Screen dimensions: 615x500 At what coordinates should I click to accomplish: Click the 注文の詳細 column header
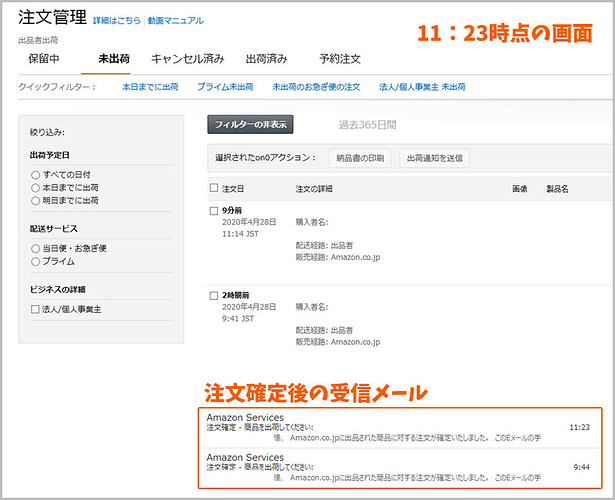(314, 189)
